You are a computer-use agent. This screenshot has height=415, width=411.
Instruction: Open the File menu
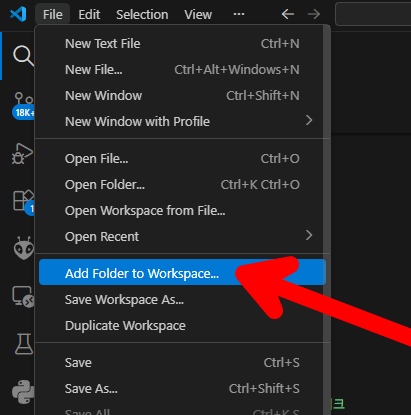[x=53, y=14]
